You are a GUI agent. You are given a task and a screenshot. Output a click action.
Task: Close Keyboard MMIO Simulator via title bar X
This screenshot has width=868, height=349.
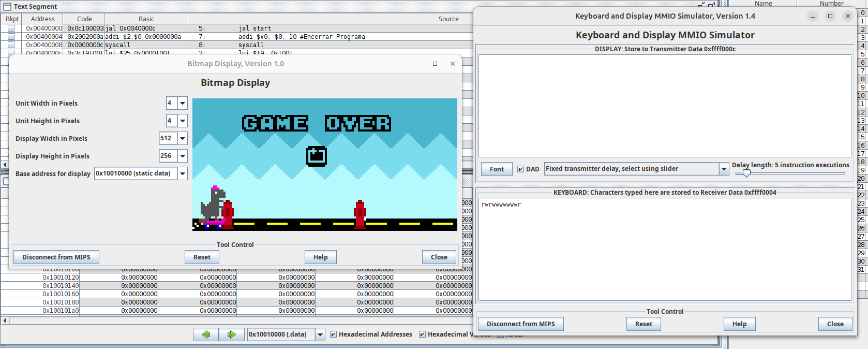click(x=848, y=16)
